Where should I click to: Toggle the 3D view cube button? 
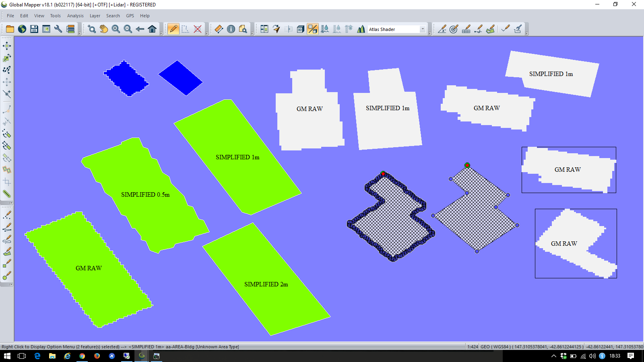(300, 29)
